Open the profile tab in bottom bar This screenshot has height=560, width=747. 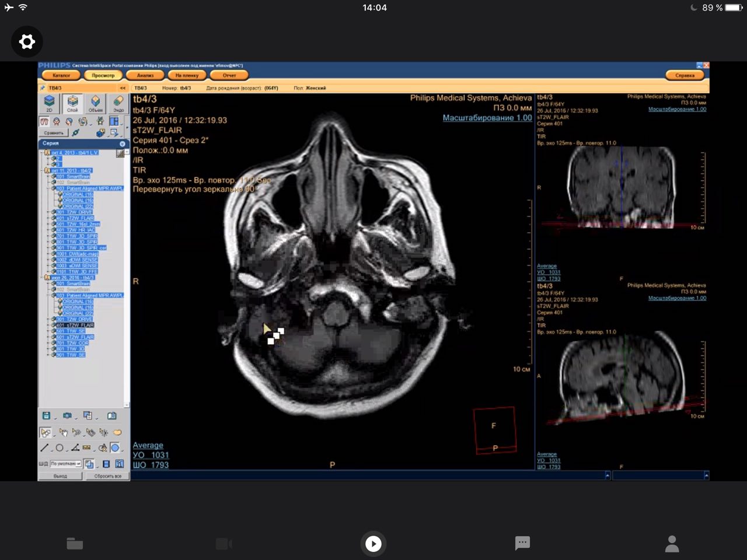[x=672, y=544]
